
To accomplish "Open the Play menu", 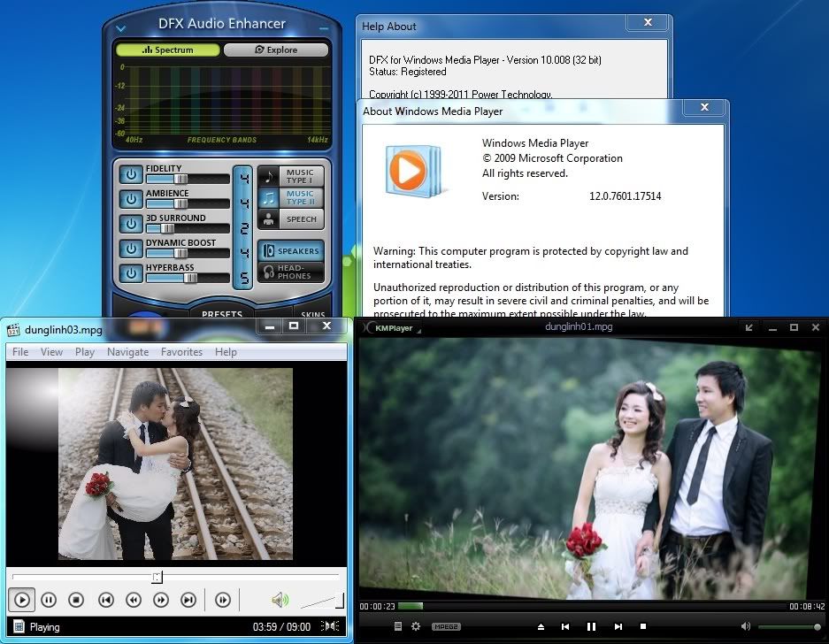I will pyautogui.click(x=85, y=352).
